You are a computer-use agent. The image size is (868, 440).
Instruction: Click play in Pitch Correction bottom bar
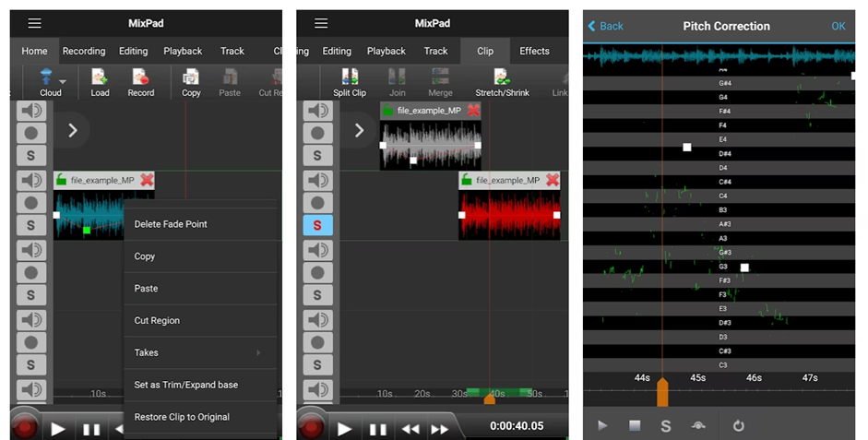pyautogui.click(x=602, y=425)
